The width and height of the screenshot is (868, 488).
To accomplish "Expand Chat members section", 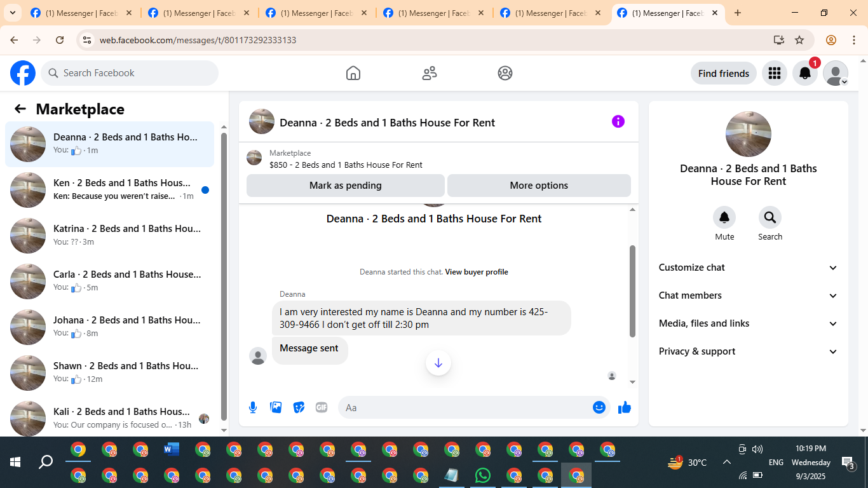I will tap(749, 295).
